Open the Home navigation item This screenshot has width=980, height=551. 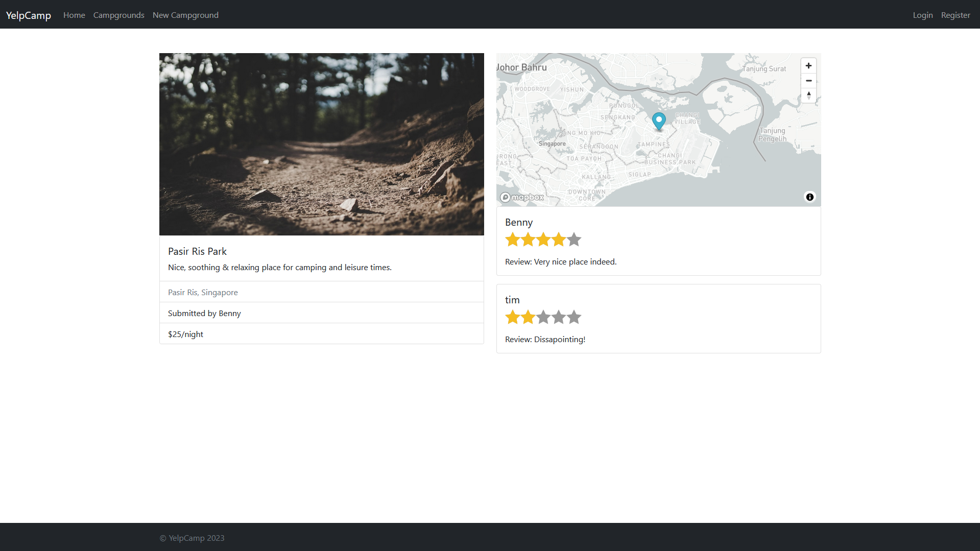pos(74,15)
